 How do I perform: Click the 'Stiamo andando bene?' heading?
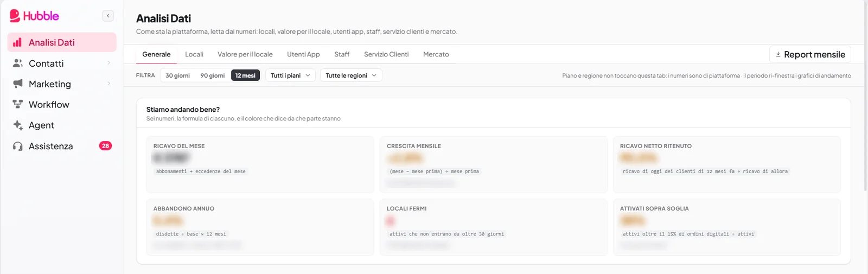(x=183, y=110)
